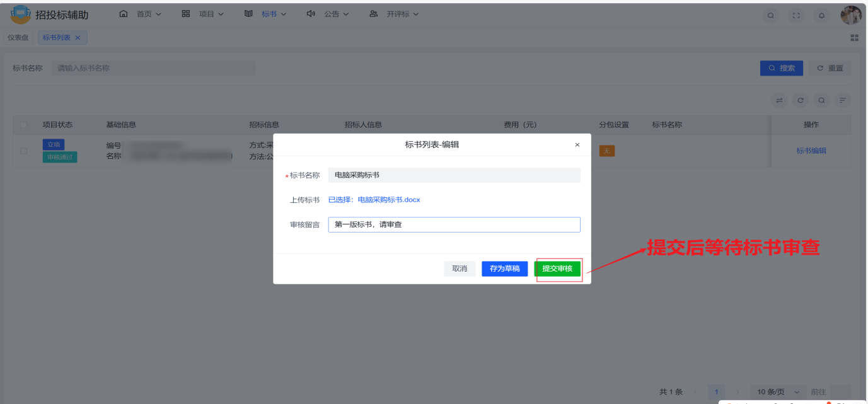Toggle the select-all checkbox in the table header
Viewport: 868px width, 404px height.
click(x=24, y=124)
